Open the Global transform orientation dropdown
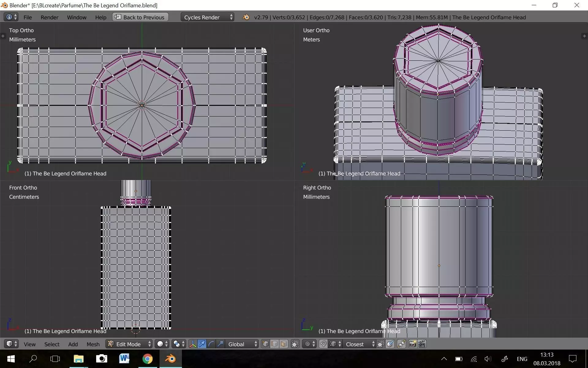 point(242,344)
